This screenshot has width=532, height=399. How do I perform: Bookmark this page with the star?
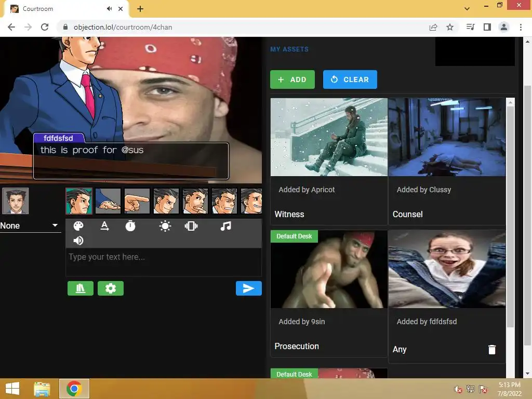(x=450, y=27)
